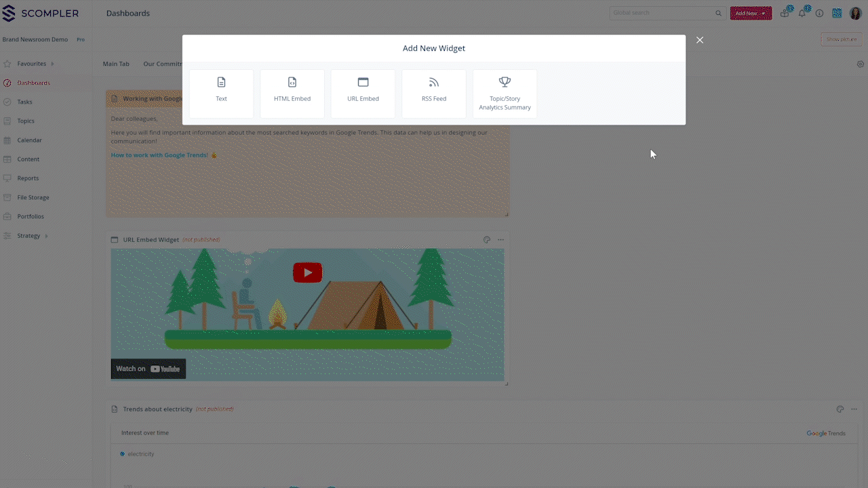Pick the URL Embed widget option

tap(363, 94)
